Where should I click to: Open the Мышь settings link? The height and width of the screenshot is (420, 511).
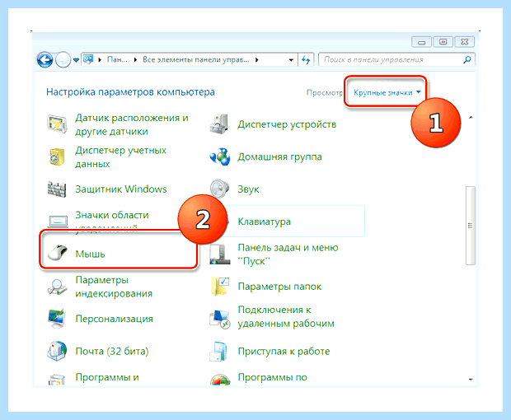click(90, 254)
